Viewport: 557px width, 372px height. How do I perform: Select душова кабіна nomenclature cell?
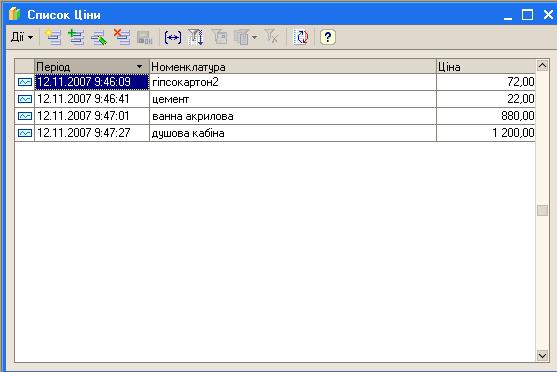293,133
